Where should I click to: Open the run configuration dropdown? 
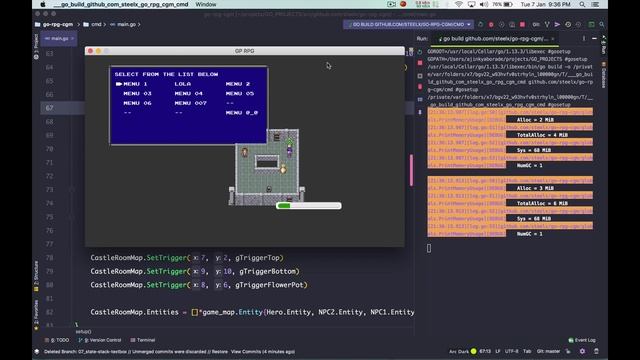[x=408, y=24]
